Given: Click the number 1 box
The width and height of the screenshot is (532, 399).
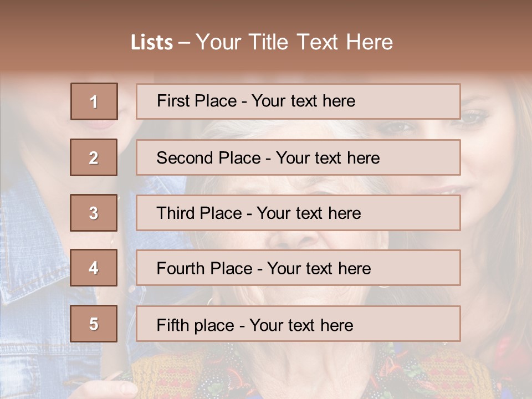Looking at the screenshot, I should [x=94, y=101].
